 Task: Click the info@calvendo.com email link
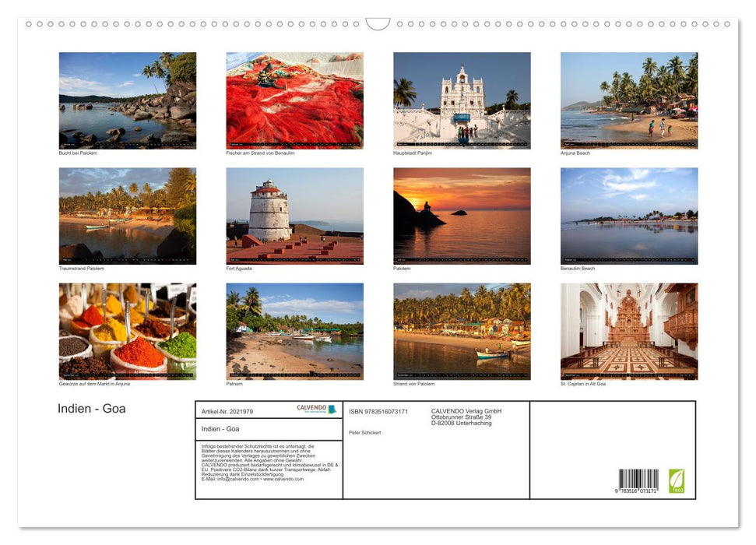click(237, 480)
